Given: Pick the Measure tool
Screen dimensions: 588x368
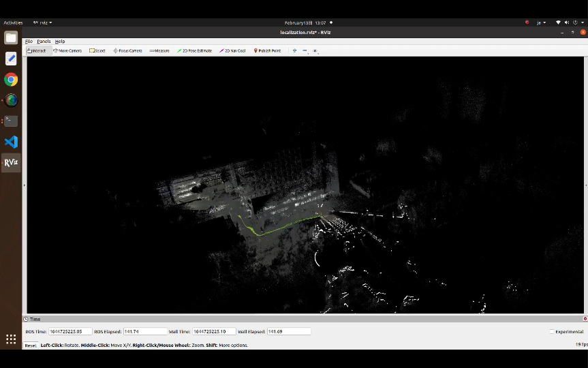Looking at the screenshot, I should coord(159,50).
